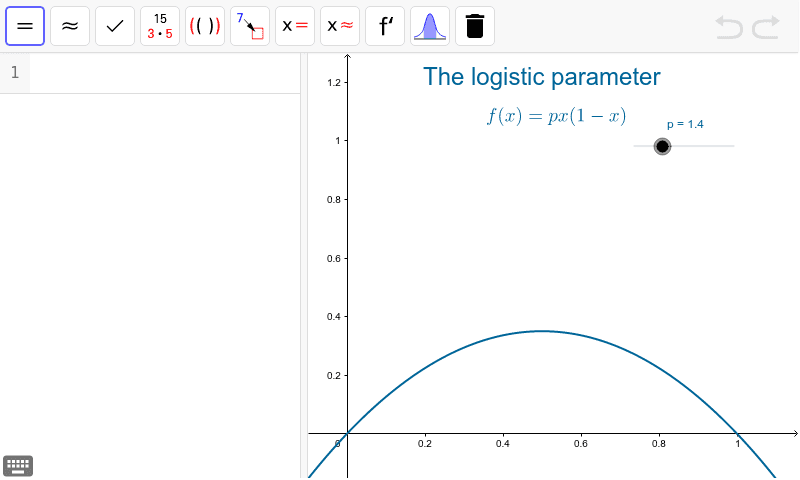Select the Solve (x =) tool

(295, 26)
